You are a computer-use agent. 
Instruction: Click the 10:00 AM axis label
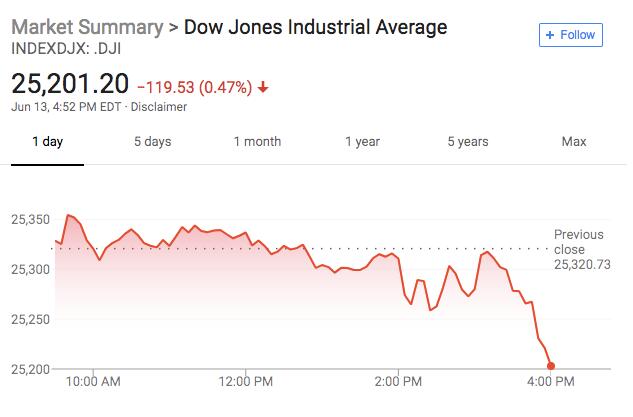click(93, 382)
